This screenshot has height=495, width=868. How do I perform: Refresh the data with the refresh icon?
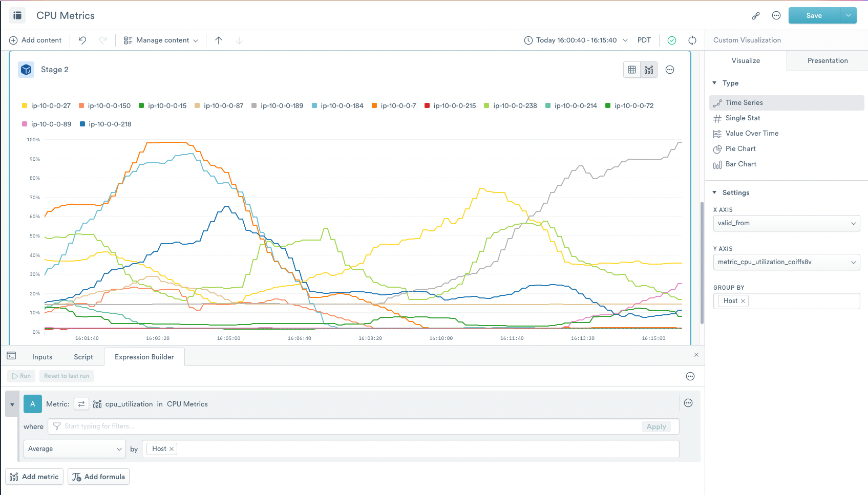click(692, 40)
